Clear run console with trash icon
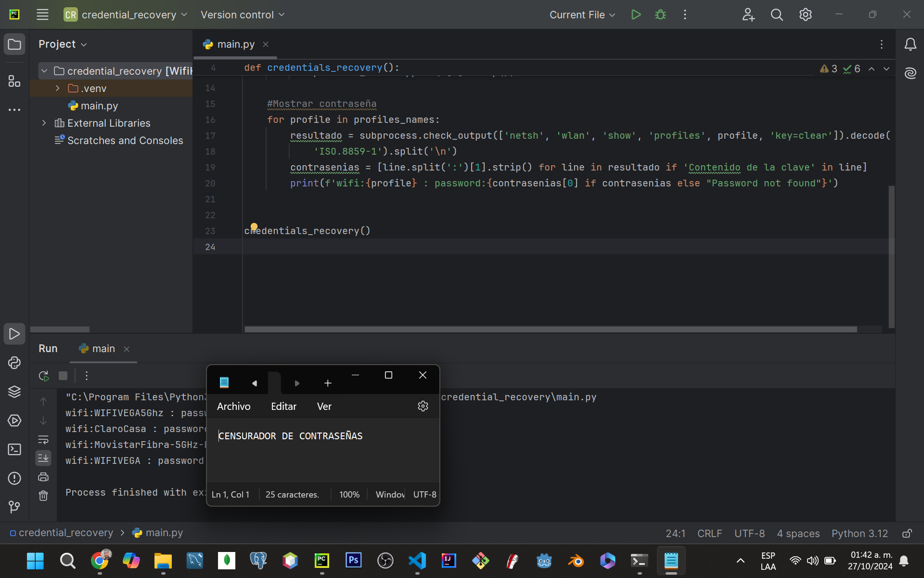924x578 pixels. click(43, 496)
